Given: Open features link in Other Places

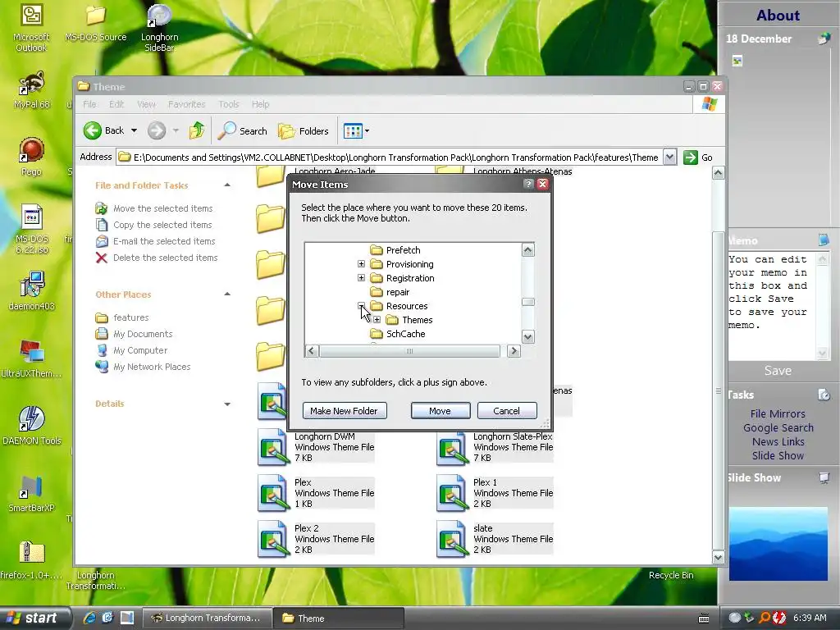Looking at the screenshot, I should [130, 317].
